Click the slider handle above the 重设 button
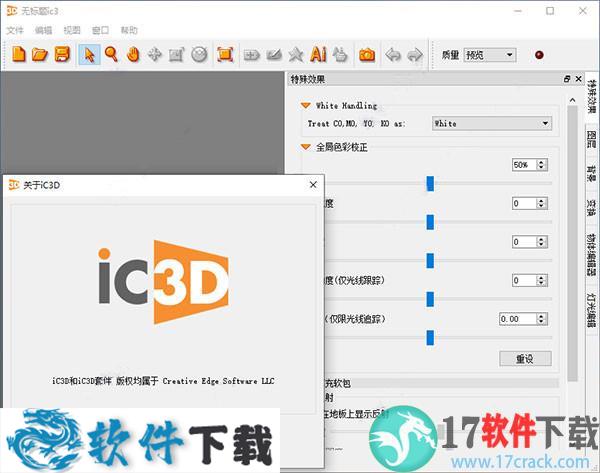 [430, 338]
